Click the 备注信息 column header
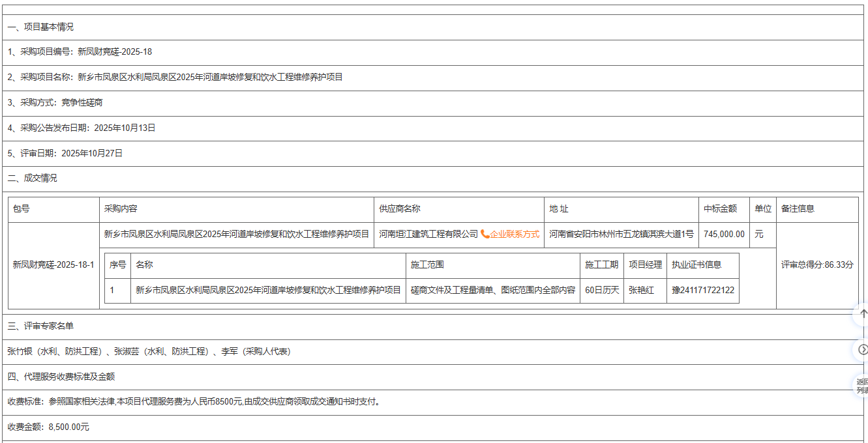 click(798, 209)
